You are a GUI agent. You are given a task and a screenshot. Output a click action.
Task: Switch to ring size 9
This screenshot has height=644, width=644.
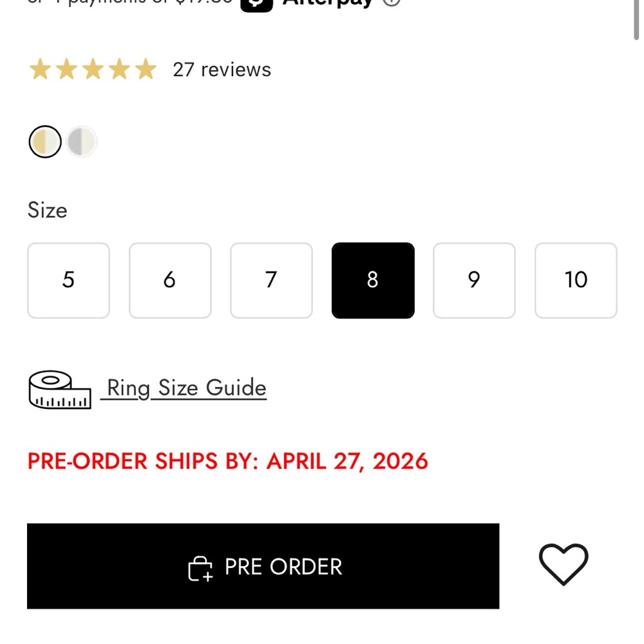point(474,280)
